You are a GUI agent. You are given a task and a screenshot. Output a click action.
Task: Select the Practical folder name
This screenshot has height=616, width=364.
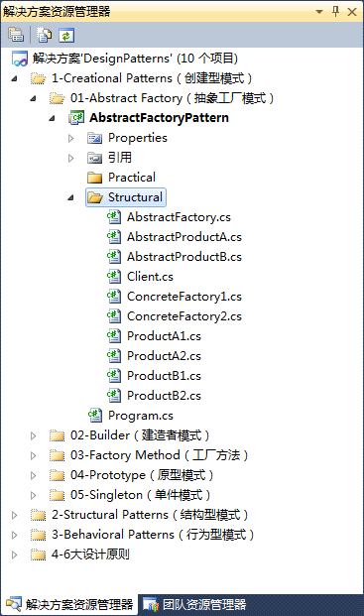(132, 178)
